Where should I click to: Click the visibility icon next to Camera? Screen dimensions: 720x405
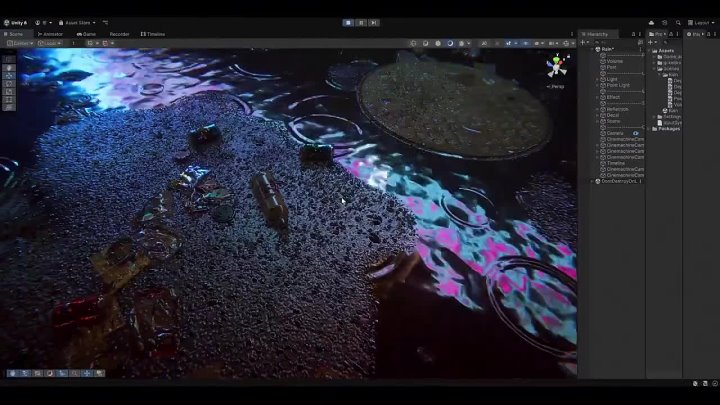(x=635, y=133)
